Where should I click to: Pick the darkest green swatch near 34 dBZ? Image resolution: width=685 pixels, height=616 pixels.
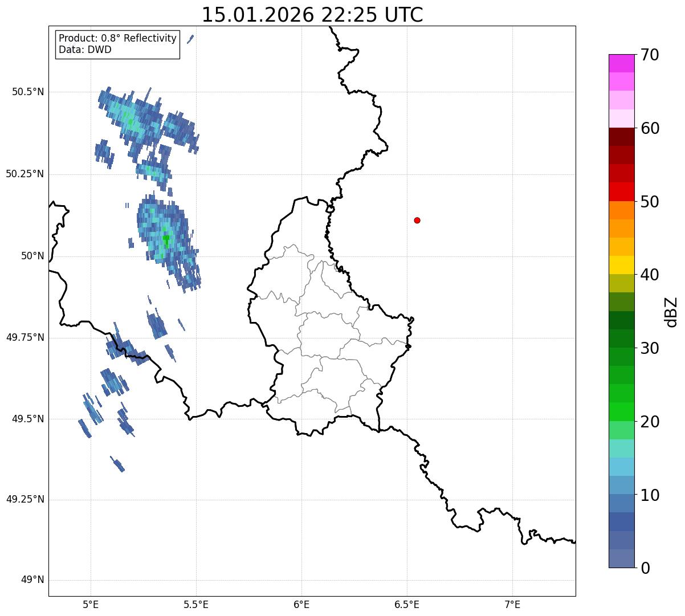[x=621, y=320]
